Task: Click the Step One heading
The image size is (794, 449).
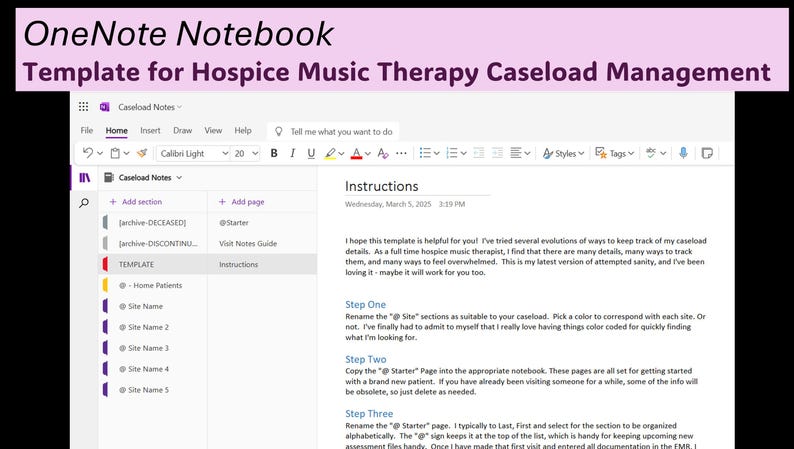Action: point(366,304)
